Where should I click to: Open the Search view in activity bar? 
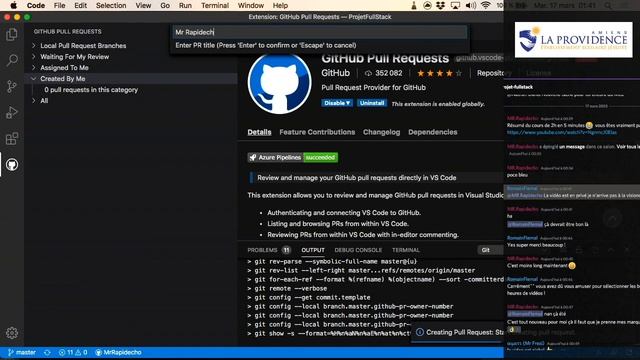(x=12, y=60)
